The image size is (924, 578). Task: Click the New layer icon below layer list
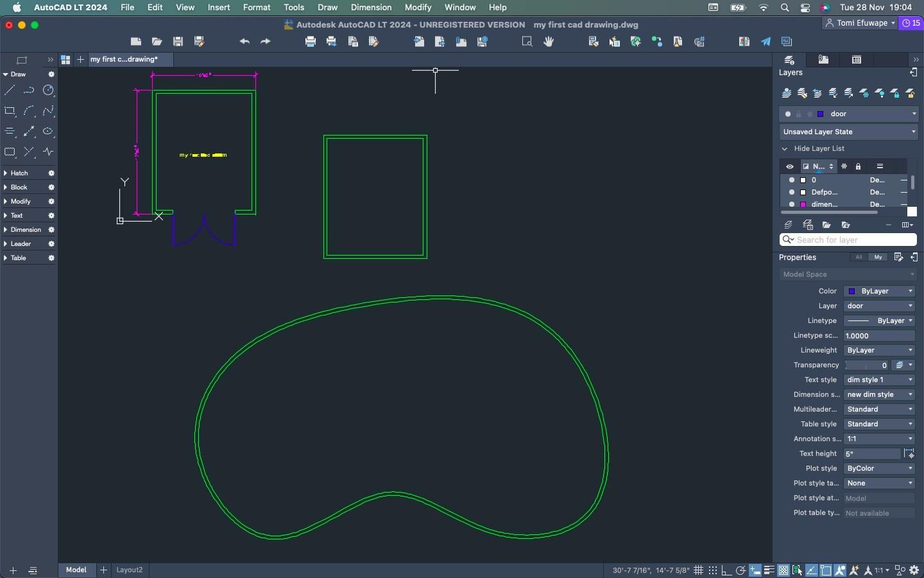click(789, 225)
